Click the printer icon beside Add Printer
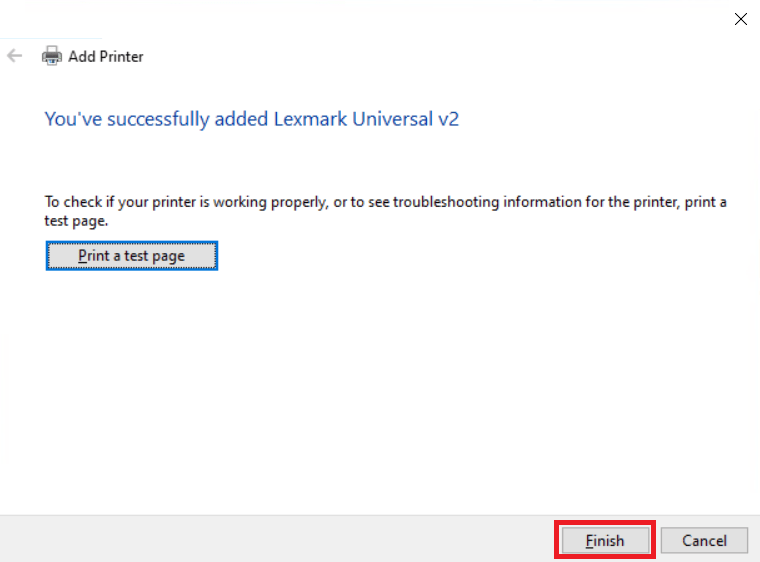760x562 pixels. pyautogui.click(x=51, y=56)
